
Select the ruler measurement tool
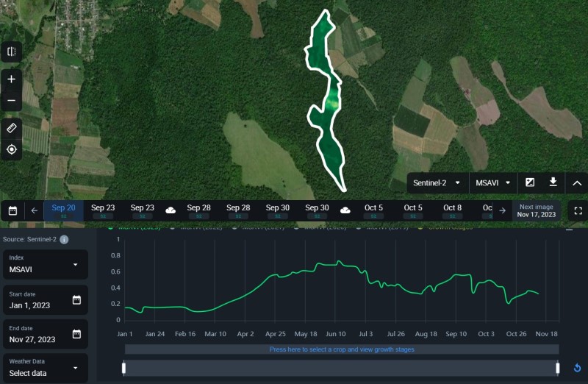point(11,128)
